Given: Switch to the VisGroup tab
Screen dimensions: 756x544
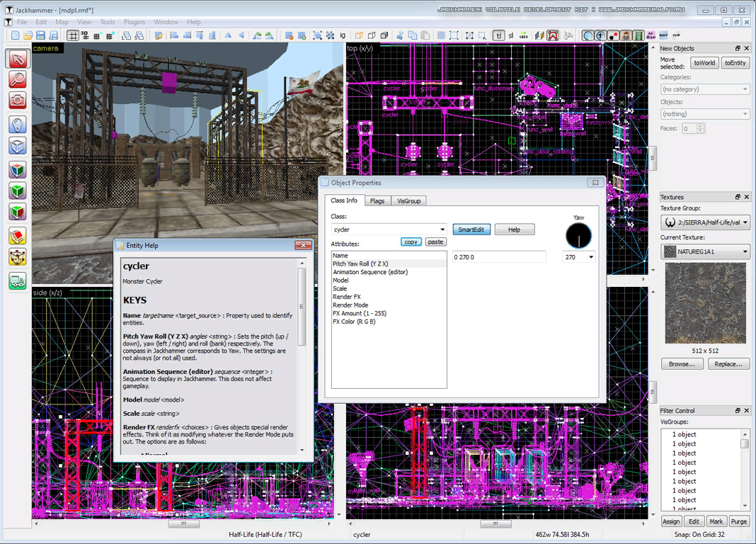Looking at the screenshot, I should (x=409, y=200).
